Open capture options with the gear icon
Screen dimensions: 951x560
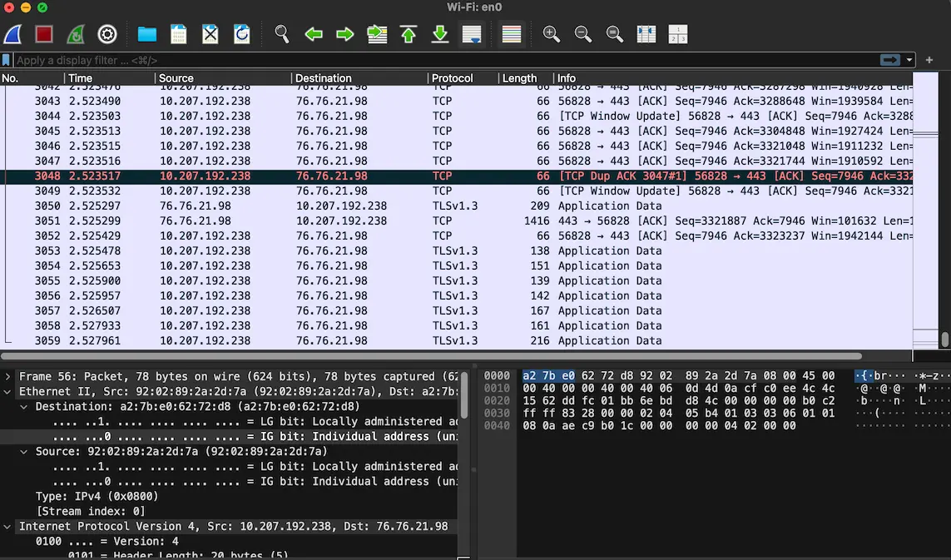coord(107,34)
